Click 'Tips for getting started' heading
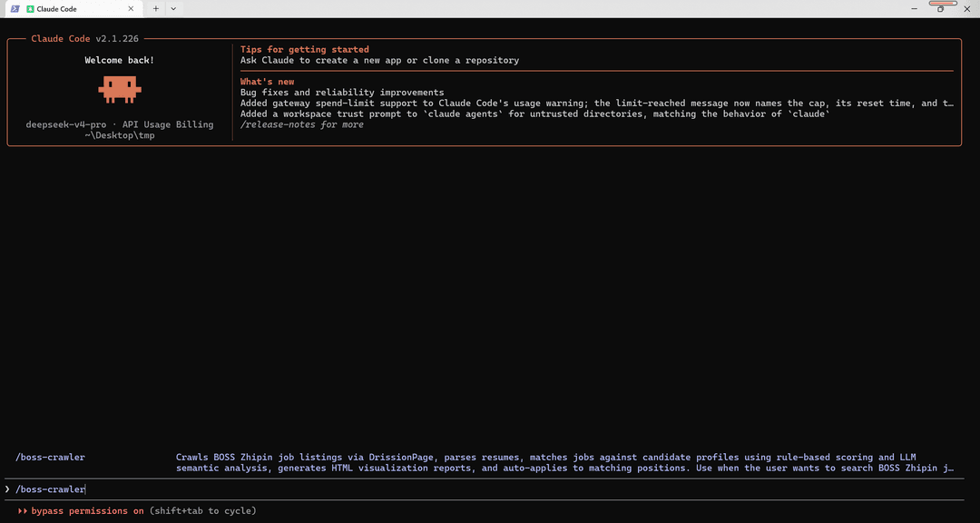Image resolution: width=980 pixels, height=523 pixels. pos(304,49)
